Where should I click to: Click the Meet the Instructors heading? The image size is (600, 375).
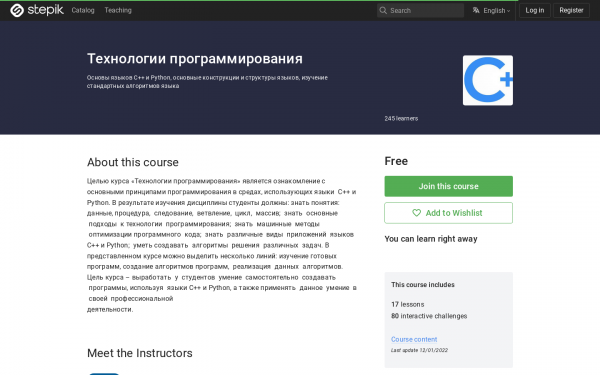(140, 353)
